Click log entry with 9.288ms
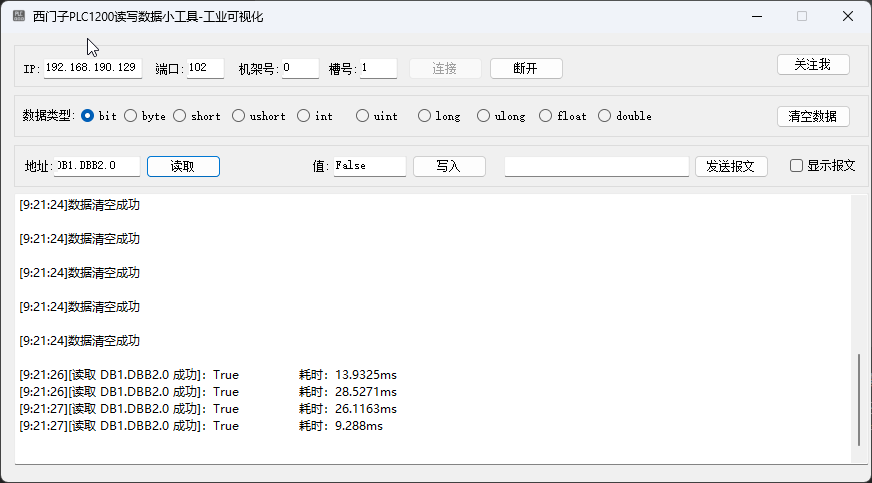 click(201, 426)
